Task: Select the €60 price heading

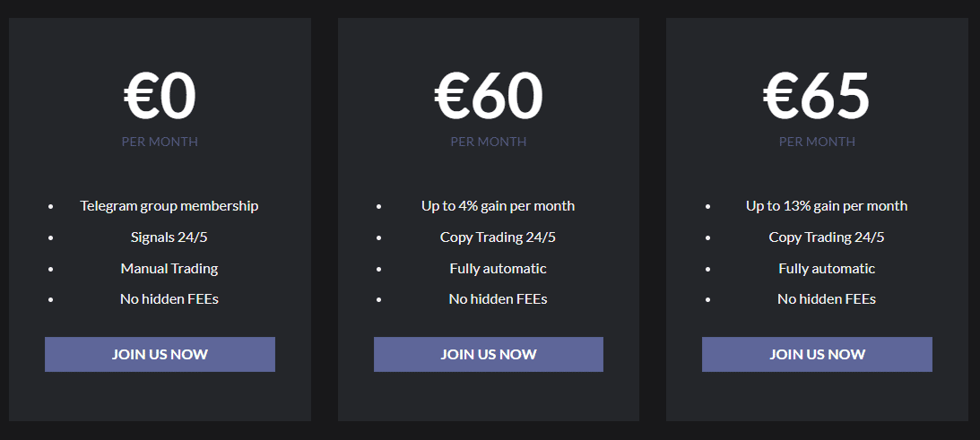Action: pos(488,96)
